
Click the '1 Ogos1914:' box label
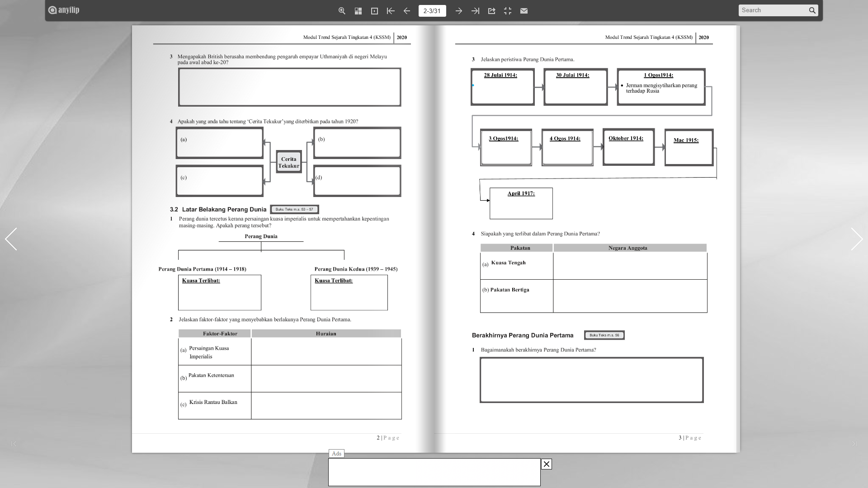658,75
